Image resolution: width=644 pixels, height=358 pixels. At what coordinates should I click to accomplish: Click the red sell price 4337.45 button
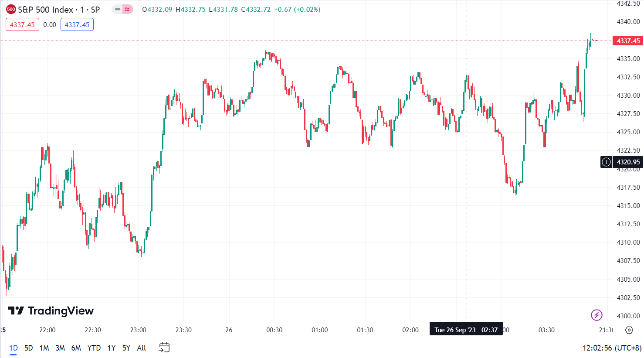tap(22, 25)
